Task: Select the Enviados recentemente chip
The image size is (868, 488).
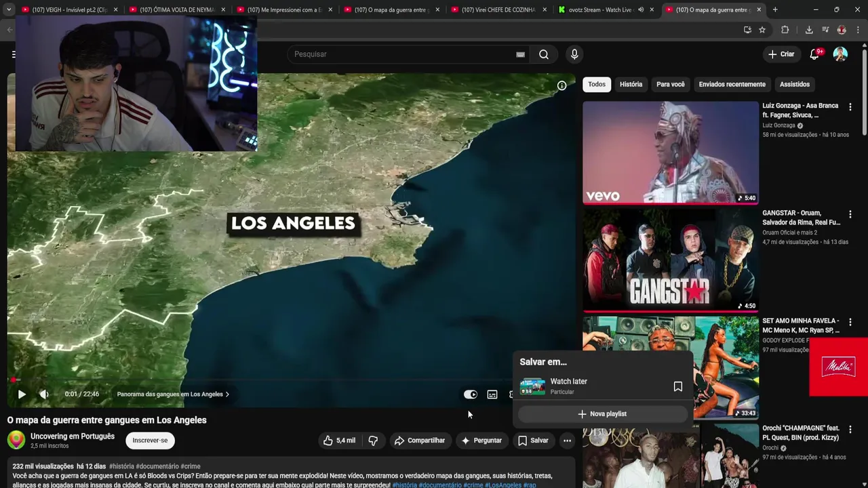Action: click(x=732, y=84)
